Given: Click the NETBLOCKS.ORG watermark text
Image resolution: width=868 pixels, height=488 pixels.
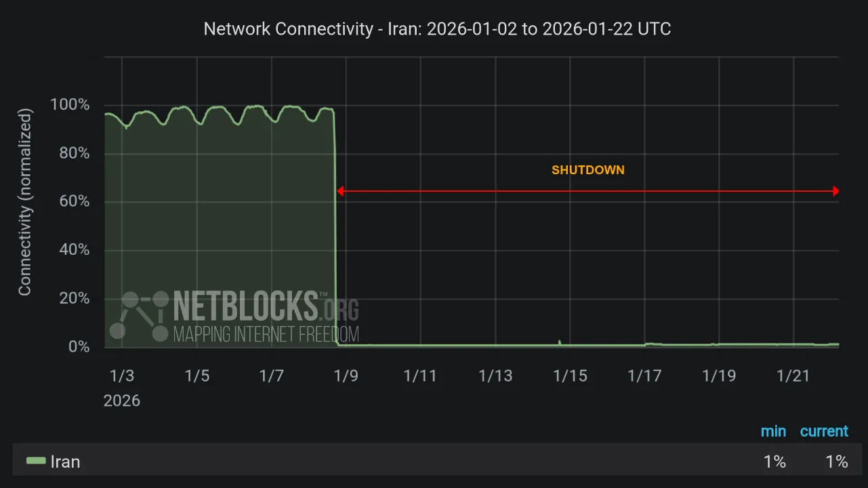Looking at the screenshot, I should (x=266, y=306).
